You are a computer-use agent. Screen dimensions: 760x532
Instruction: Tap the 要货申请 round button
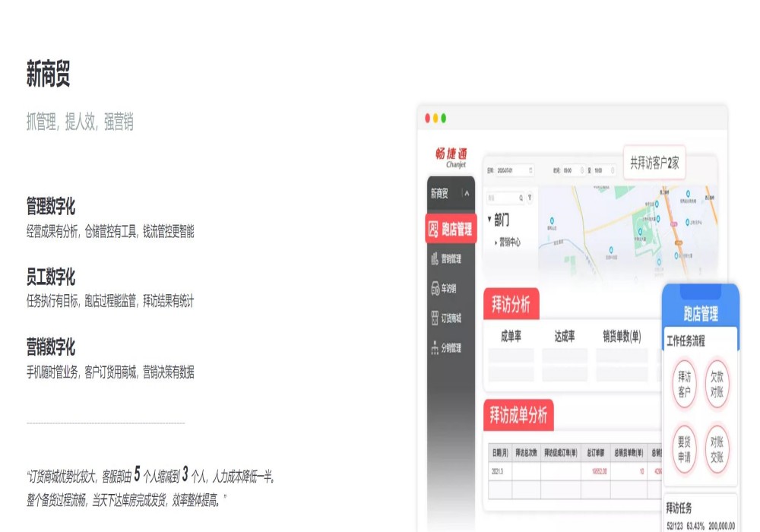[685, 449]
